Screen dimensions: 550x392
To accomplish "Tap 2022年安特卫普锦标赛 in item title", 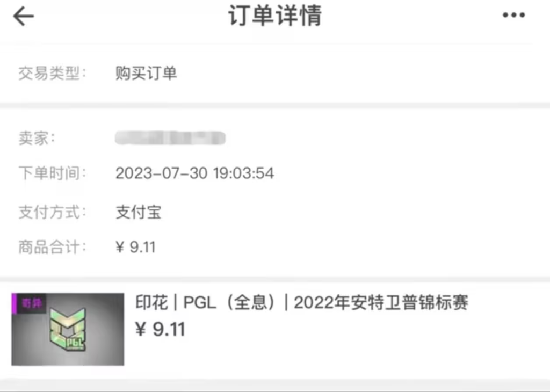I will pyautogui.click(x=381, y=302).
